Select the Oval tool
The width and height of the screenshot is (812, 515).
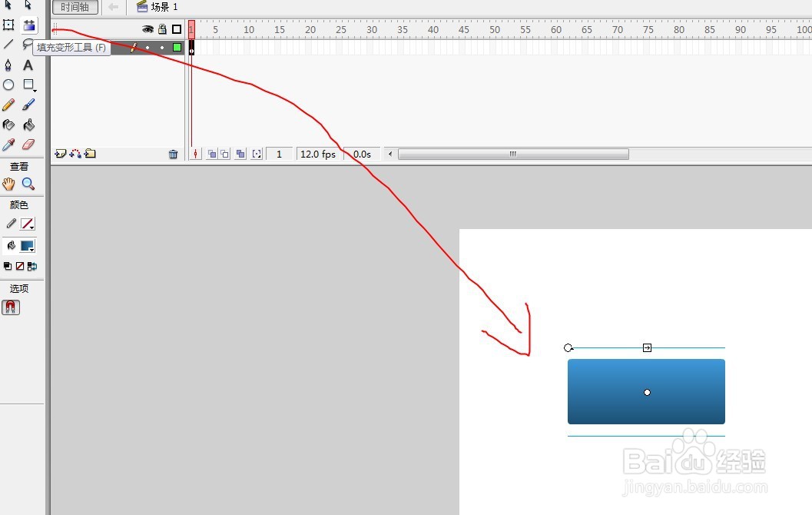[8, 85]
